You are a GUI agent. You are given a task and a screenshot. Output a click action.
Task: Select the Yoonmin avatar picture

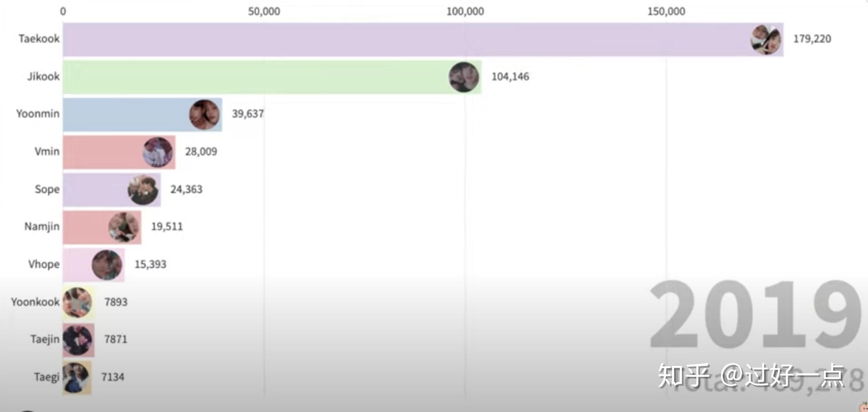coord(204,114)
